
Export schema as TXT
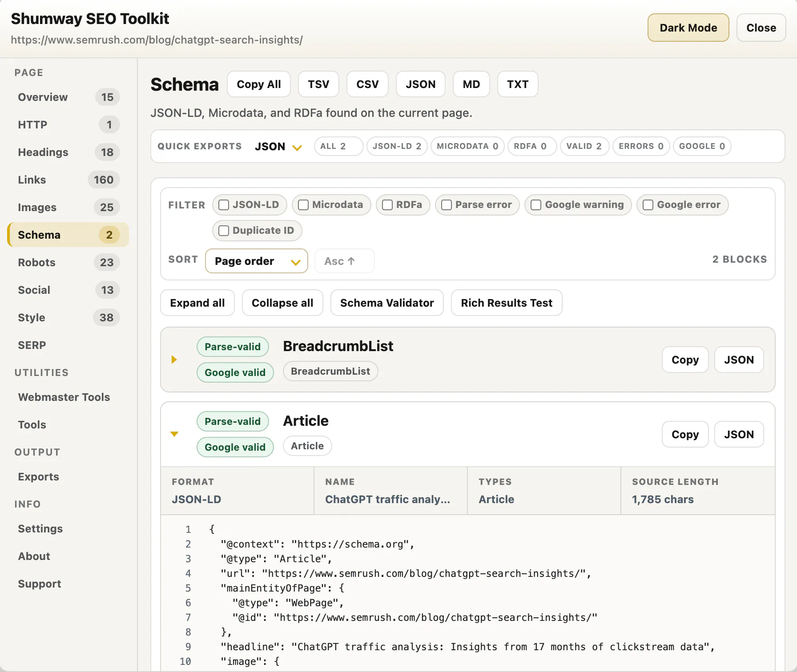coord(518,84)
